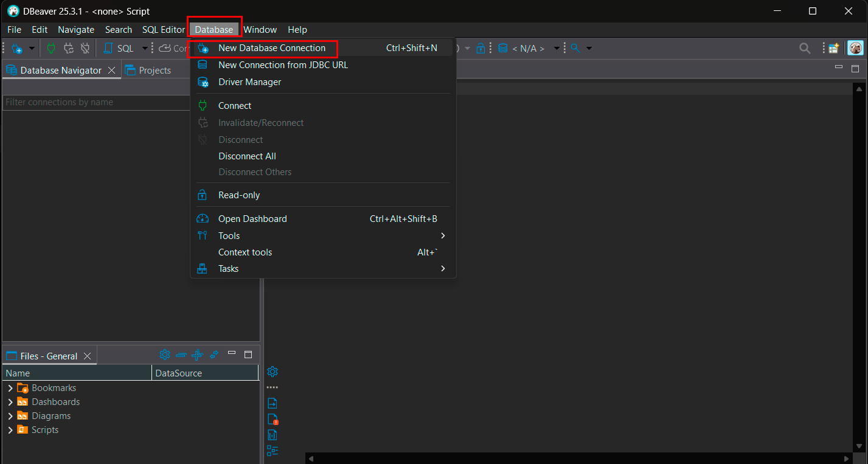Image resolution: width=868 pixels, height=464 pixels.
Task: Open the N/A active database dropdown
Action: [x=528, y=49]
